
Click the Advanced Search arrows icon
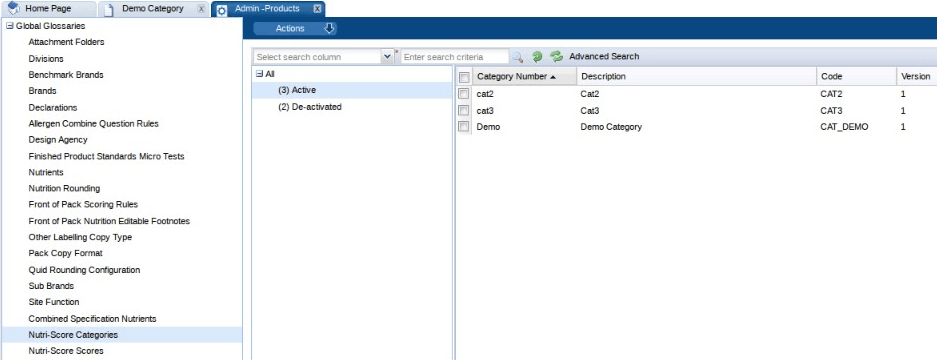click(557, 57)
